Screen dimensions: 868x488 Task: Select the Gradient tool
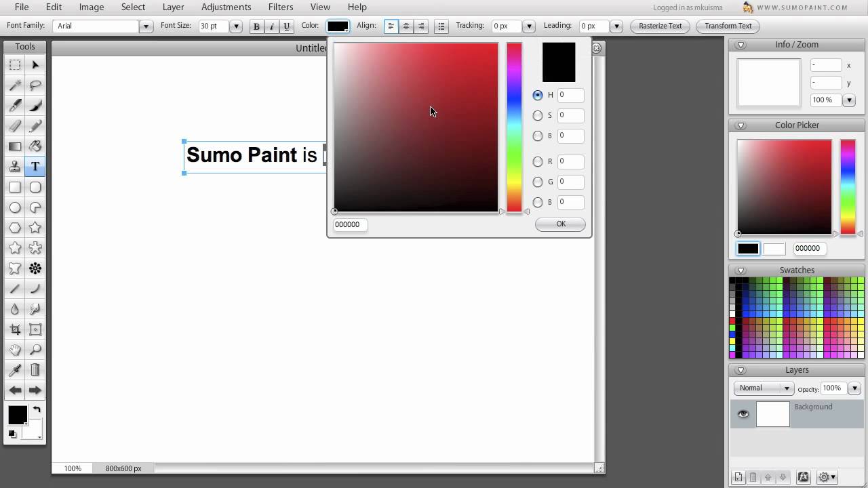[15, 146]
